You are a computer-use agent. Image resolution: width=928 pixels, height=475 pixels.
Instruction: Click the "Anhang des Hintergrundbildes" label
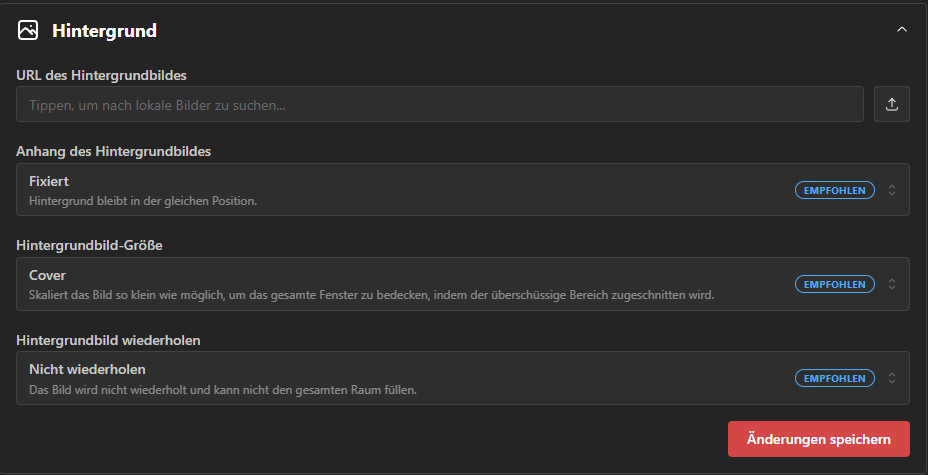click(x=120, y=151)
